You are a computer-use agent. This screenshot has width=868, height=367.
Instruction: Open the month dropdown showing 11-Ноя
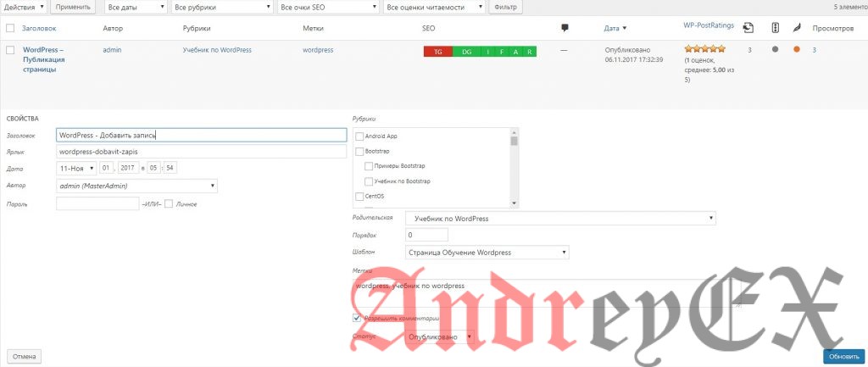76,168
